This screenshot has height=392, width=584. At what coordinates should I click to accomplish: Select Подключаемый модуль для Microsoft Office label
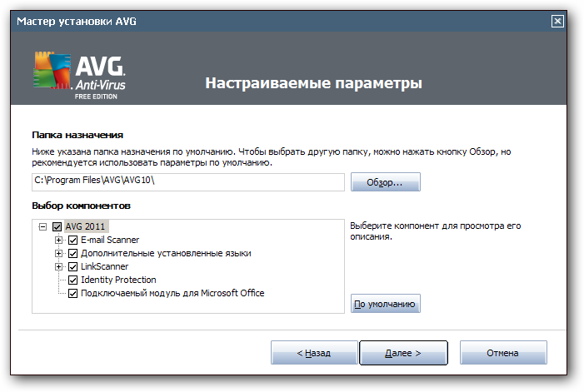[x=172, y=293]
